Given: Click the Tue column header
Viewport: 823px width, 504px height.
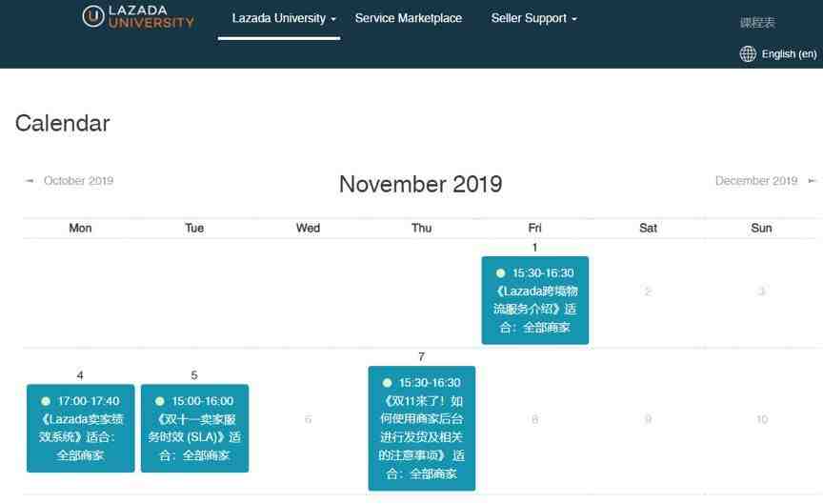Looking at the screenshot, I should pyautogui.click(x=194, y=228).
